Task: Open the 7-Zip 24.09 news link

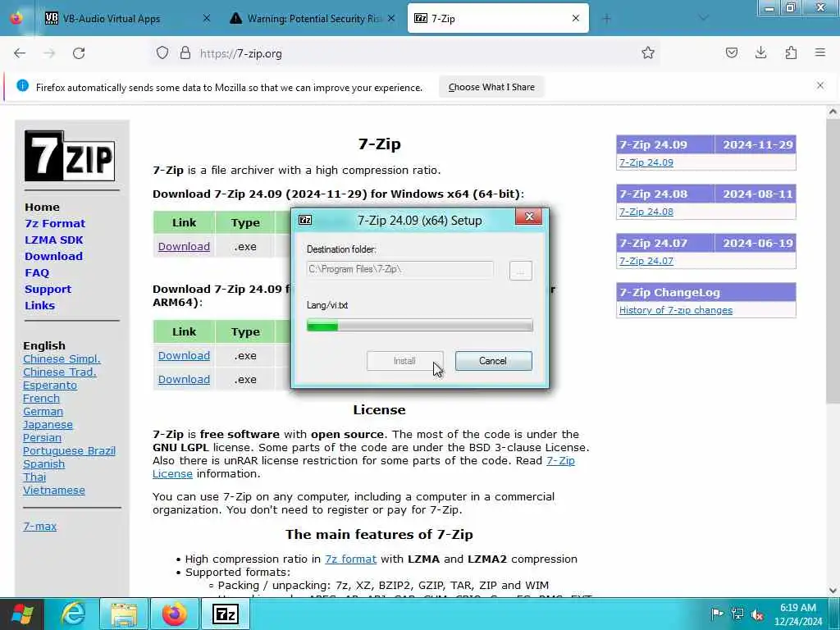Action: pyautogui.click(x=646, y=162)
